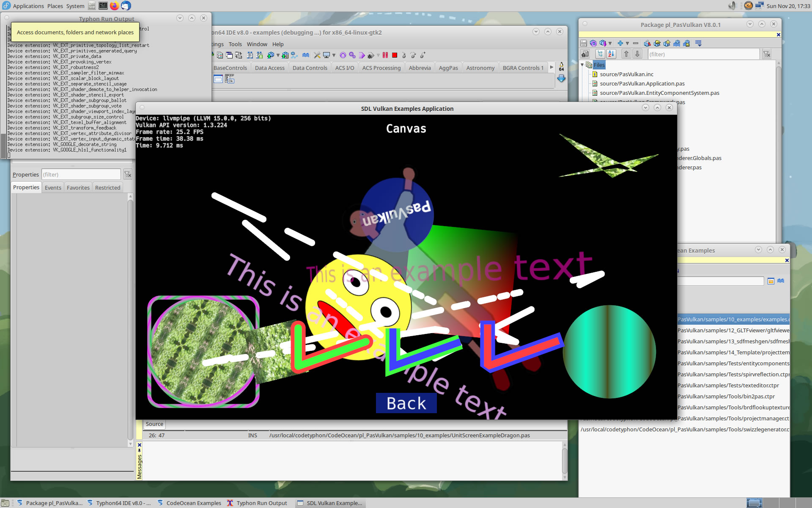The width and height of the screenshot is (812, 508).
Task: Select source/PasVulkan.Application.pas file
Action: point(642,83)
